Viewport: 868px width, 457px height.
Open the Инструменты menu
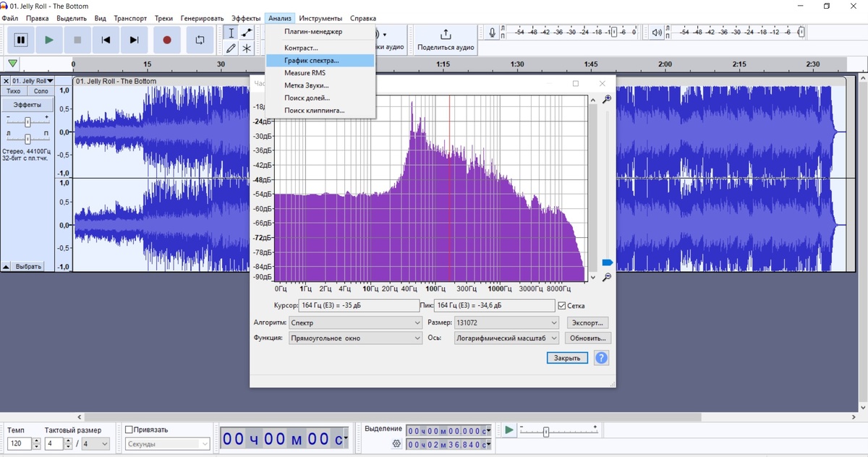[320, 18]
